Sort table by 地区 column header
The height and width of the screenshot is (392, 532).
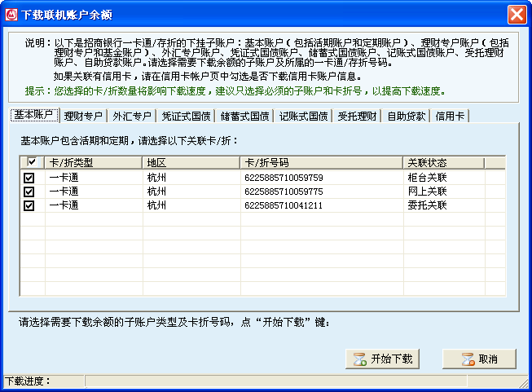click(191, 163)
